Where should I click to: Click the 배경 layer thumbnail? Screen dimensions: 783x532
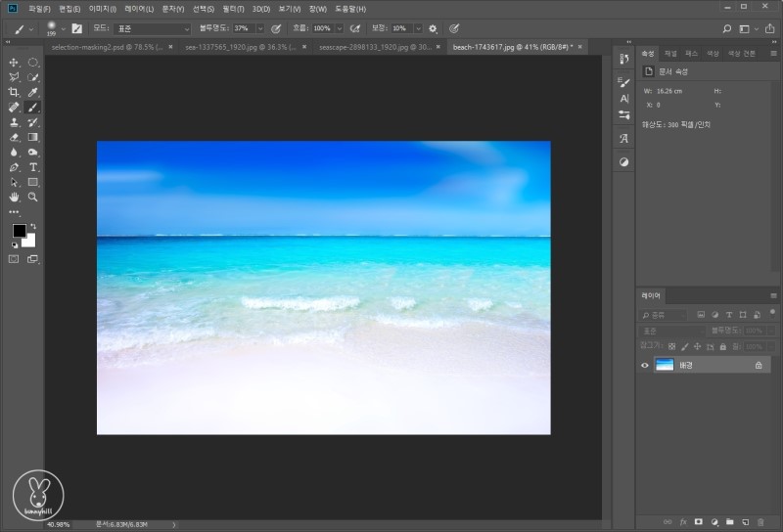pos(665,365)
